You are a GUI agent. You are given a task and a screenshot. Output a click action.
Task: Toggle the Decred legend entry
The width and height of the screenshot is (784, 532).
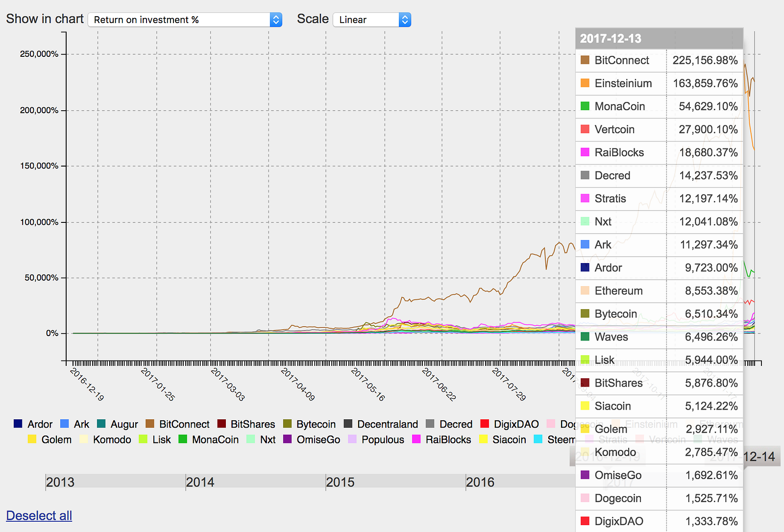(449, 424)
